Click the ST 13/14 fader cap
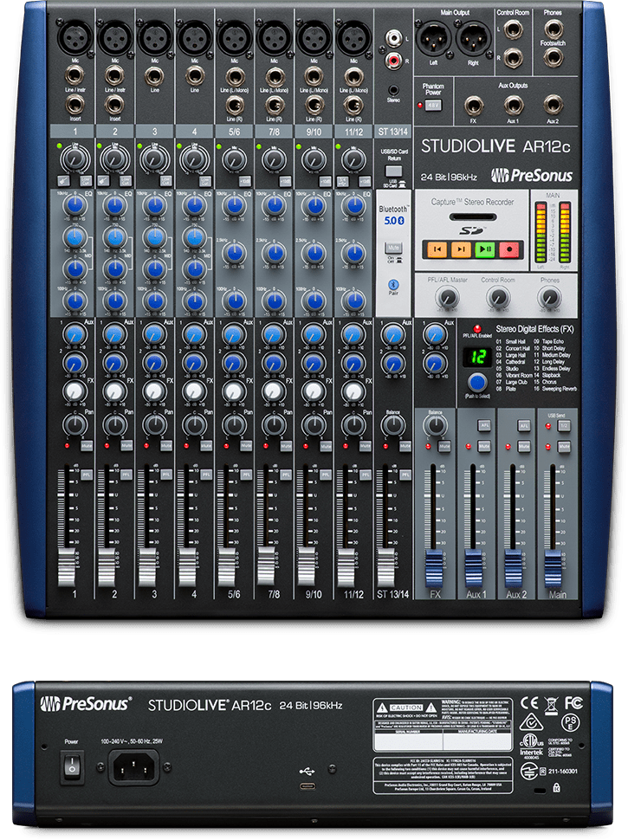The image size is (628, 840). [385, 565]
